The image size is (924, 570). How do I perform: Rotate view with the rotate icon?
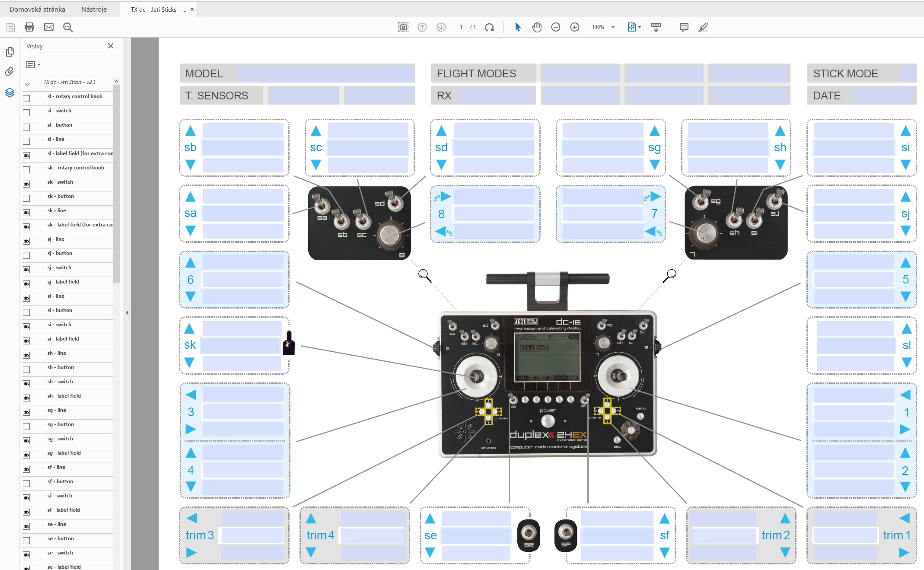489,27
